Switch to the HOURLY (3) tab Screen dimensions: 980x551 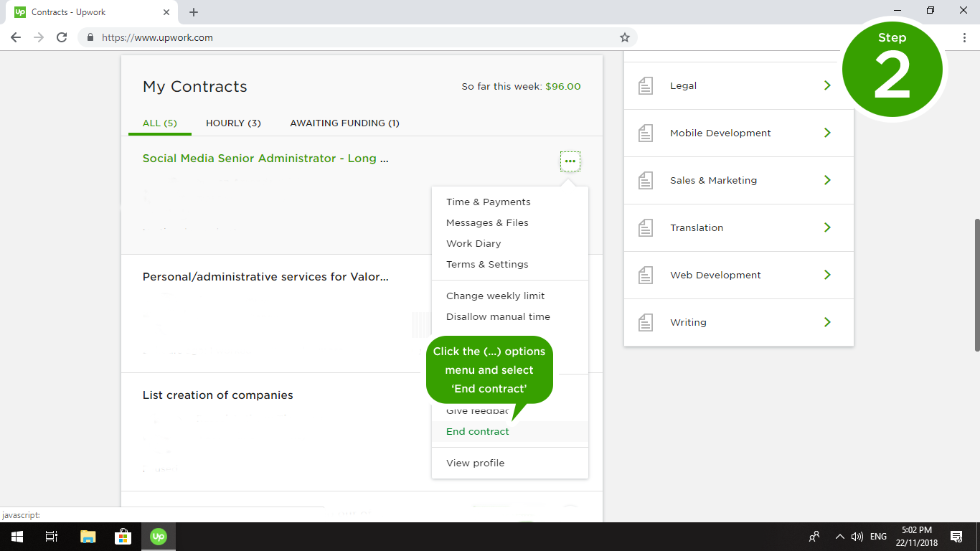(x=233, y=123)
